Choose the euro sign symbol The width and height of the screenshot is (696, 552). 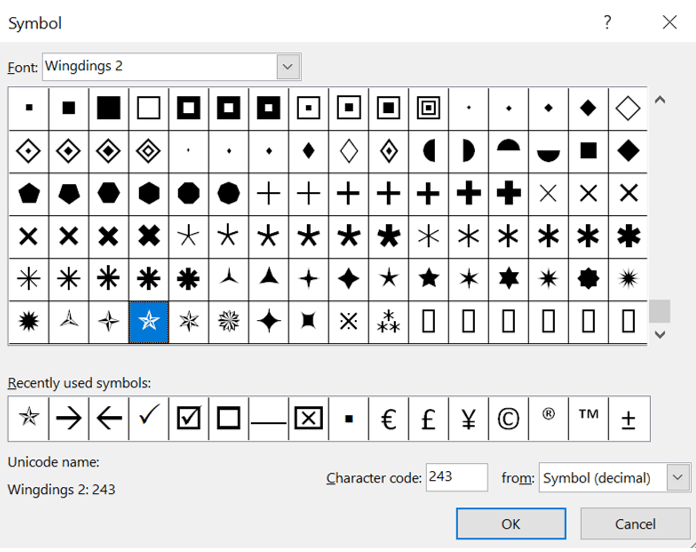point(389,418)
